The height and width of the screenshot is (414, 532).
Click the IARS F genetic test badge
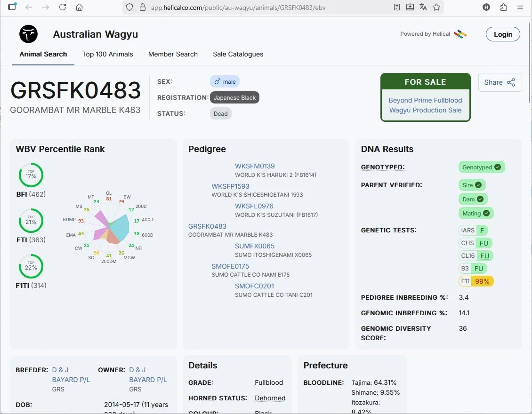(473, 231)
